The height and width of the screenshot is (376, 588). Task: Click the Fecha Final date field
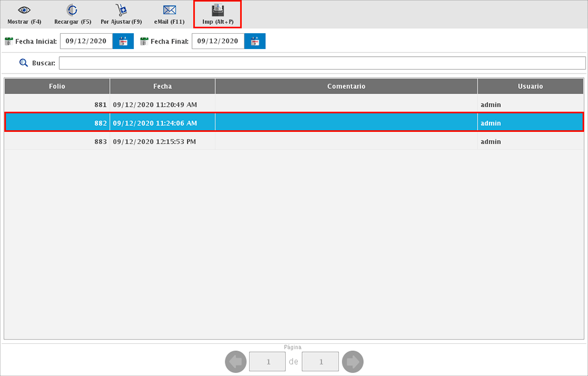218,41
